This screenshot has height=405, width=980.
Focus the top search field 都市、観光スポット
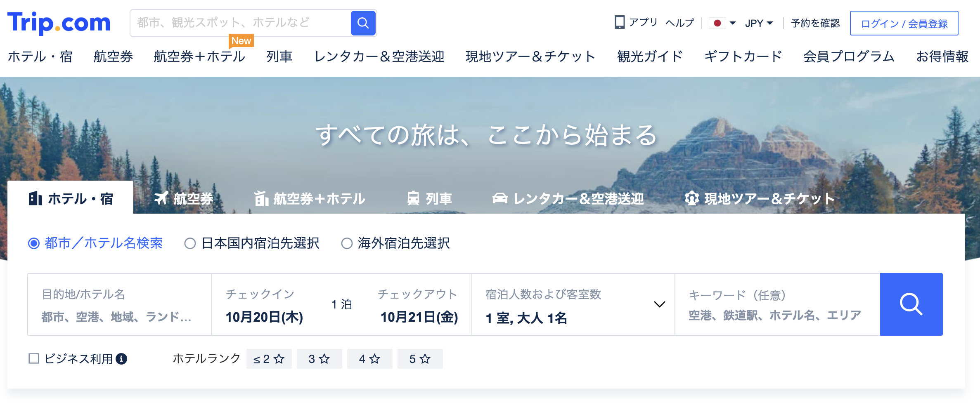(x=240, y=23)
